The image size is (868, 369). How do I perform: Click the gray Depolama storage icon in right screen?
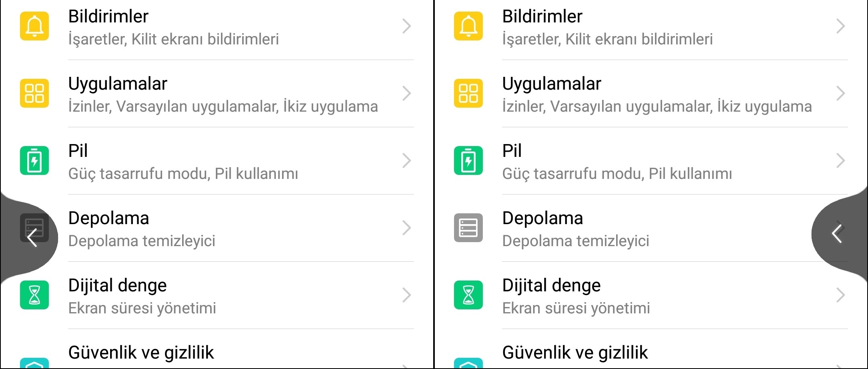468,228
